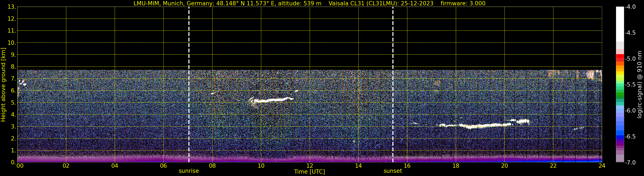The width and height of the screenshot is (644, 176).
Task: Click the 16 time tick label
Action: 407,166
